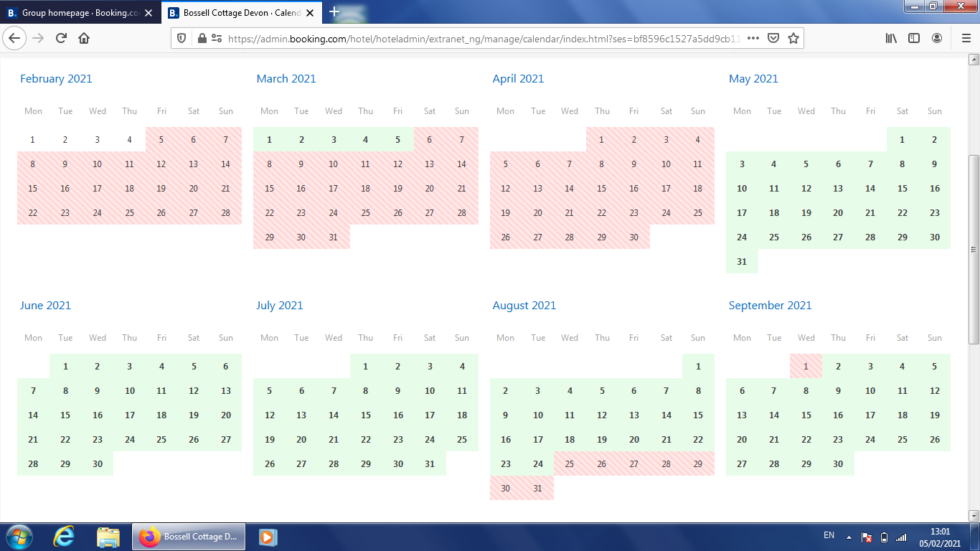Open the September 2021 month link
Screen dimensions: 980x551
(770, 306)
